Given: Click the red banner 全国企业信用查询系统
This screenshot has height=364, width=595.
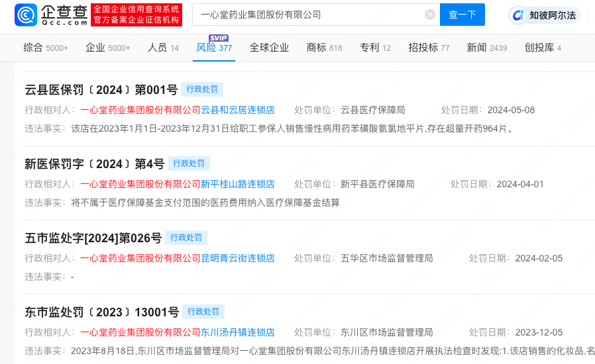Looking at the screenshot, I should (136, 15).
